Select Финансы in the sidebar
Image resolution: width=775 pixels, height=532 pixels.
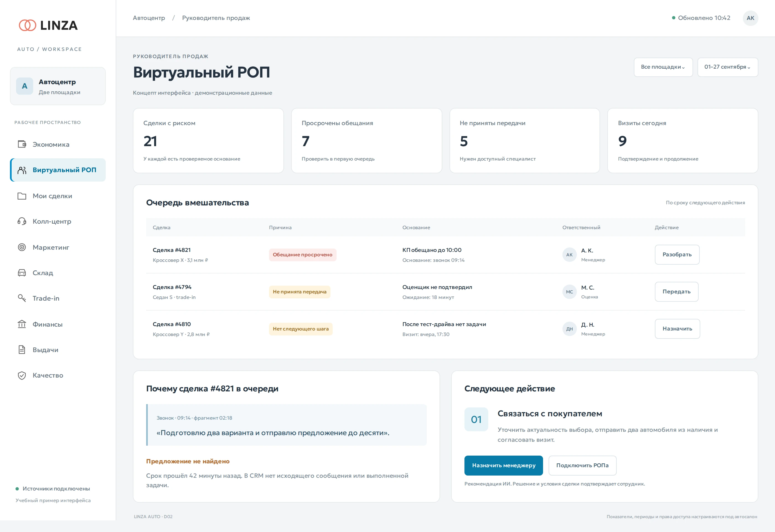58,324
